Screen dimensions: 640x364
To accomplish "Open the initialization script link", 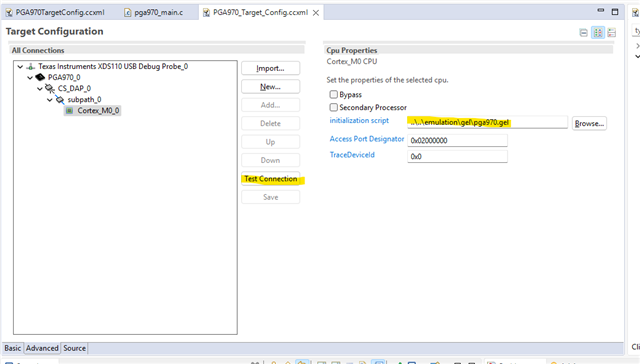I will click(359, 120).
